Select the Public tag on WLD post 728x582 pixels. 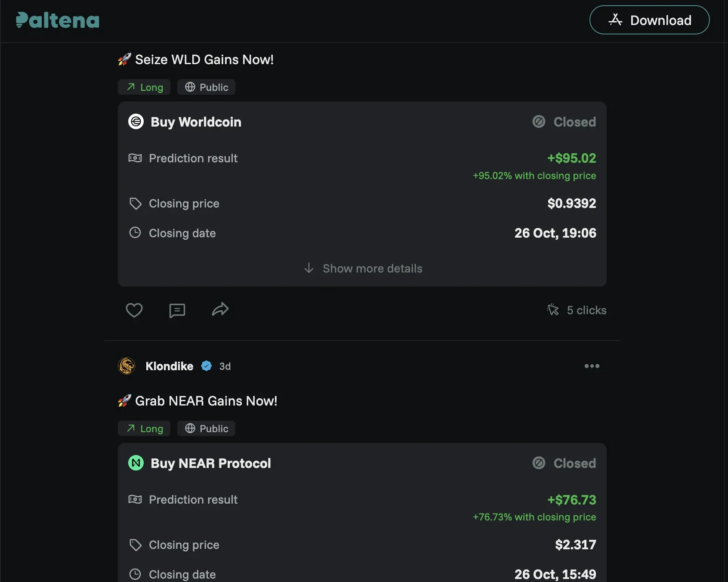[206, 87]
